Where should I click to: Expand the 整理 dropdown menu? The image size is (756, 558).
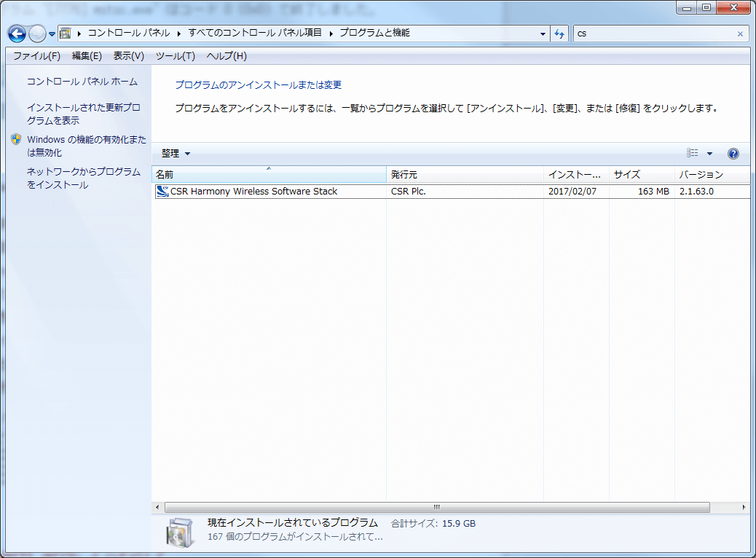coord(176,154)
